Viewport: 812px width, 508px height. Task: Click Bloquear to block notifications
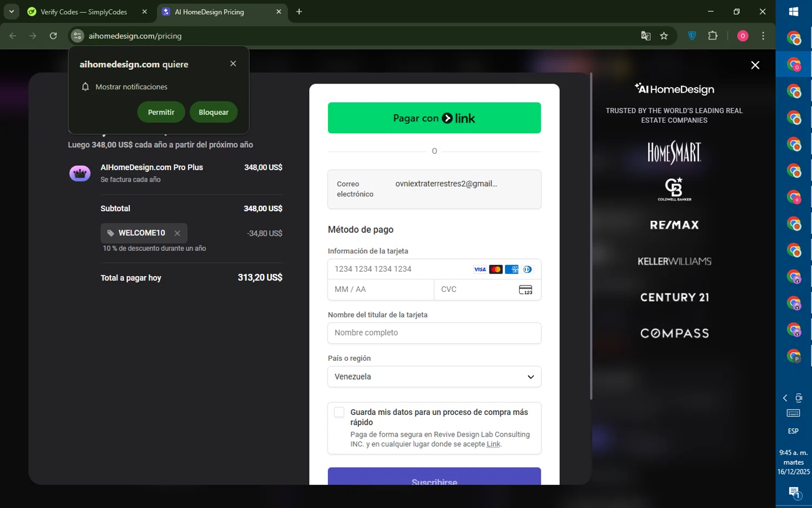coord(214,112)
